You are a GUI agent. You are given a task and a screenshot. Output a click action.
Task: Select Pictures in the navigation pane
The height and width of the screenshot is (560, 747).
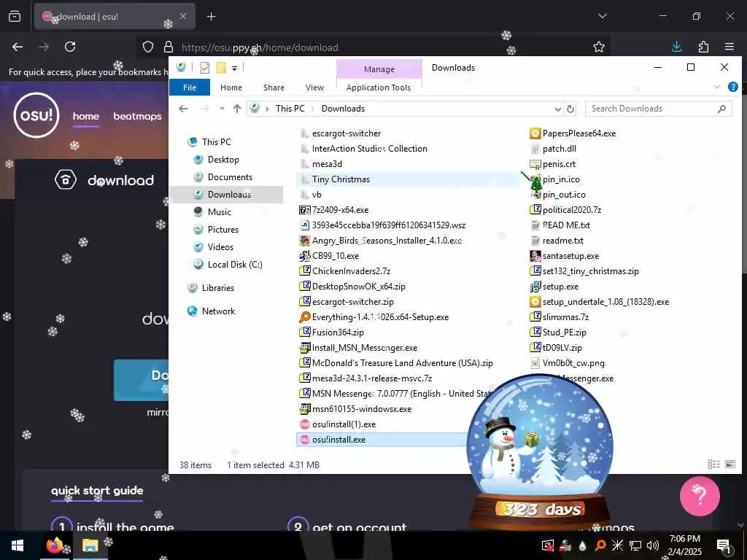click(222, 230)
